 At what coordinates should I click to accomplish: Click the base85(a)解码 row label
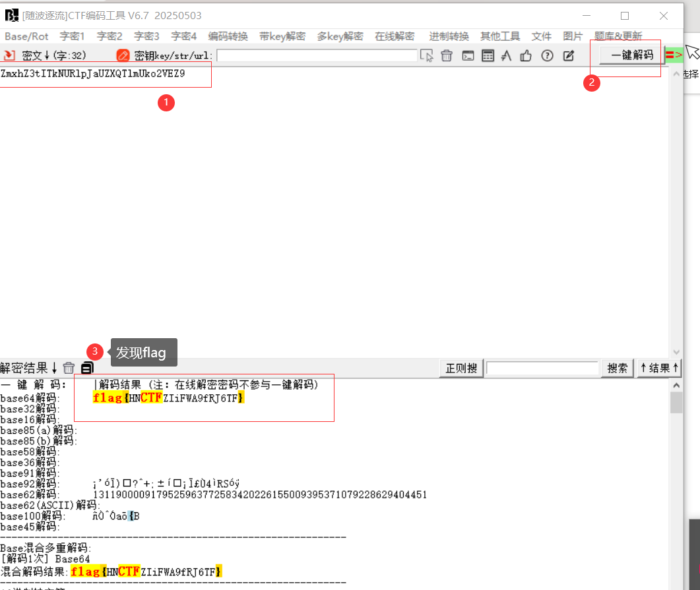(x=39, y=430)
